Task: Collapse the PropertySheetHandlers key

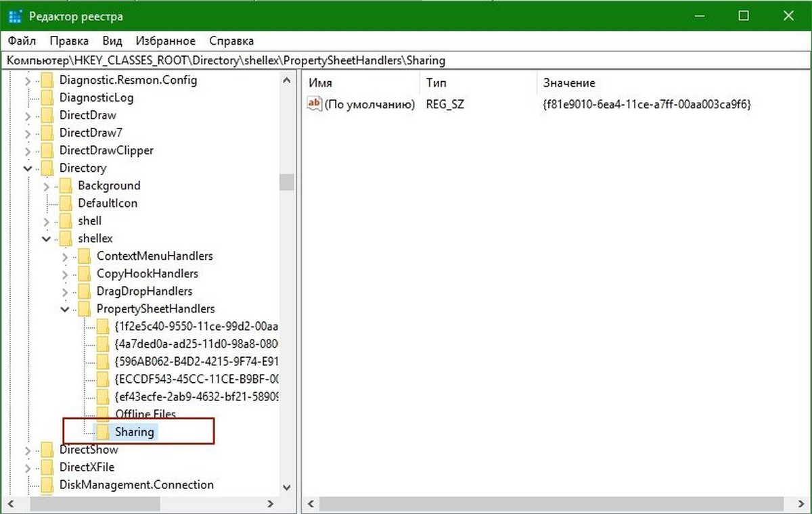Action: coord(65,309)
